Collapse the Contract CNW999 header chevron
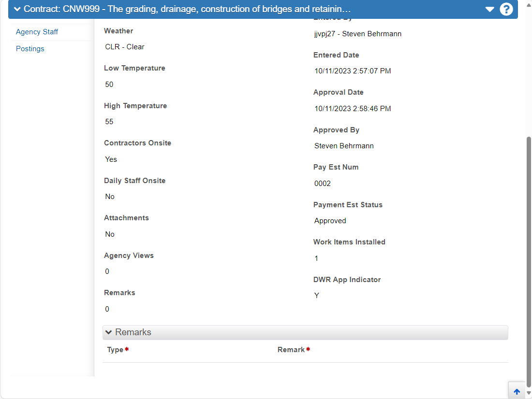532x399 pixels. [x=17, y=9]
